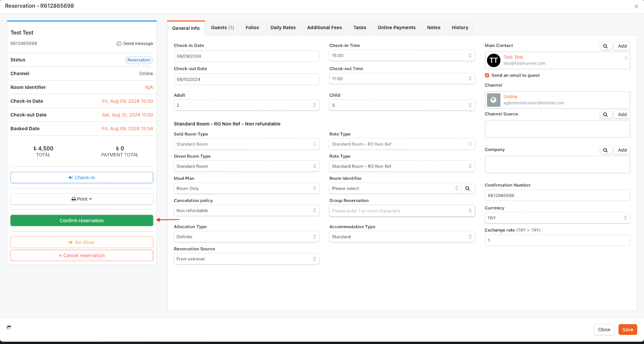Open the Meal Plan dropdown

coord(246,189)
